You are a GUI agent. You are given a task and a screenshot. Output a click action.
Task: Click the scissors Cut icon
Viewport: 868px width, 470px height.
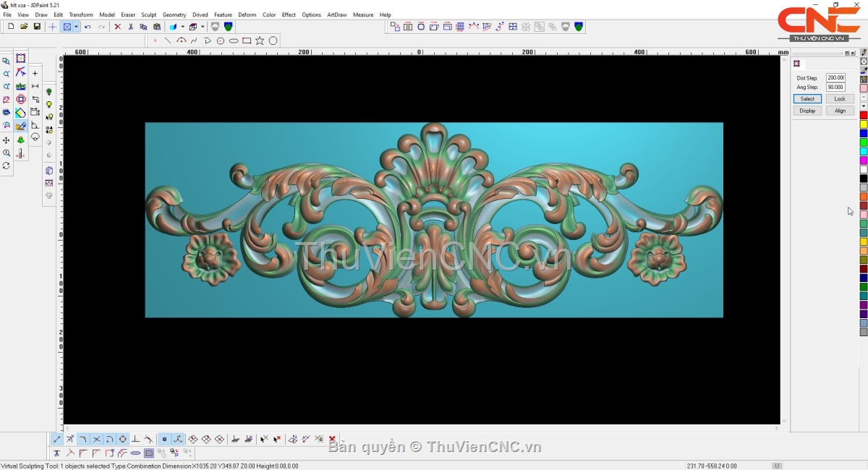coord(131,27)
